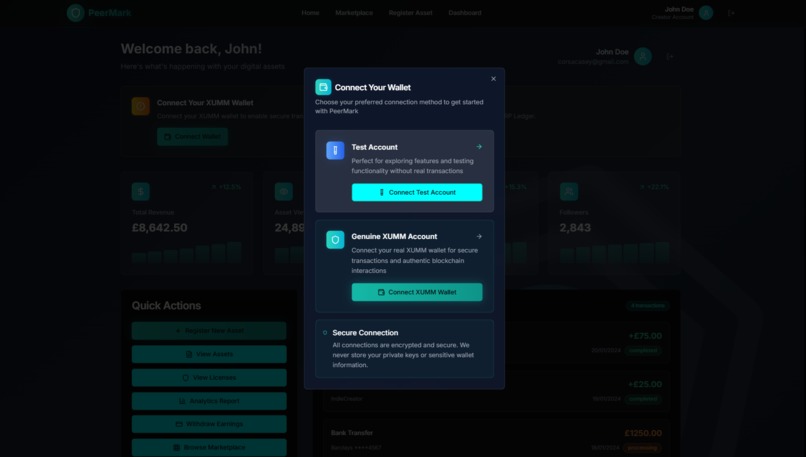Image resolution: width=806 pixels, height=457 pixels.
Task: Click the Connect XUMM Wallet button
Action: [x=417, y=292]
